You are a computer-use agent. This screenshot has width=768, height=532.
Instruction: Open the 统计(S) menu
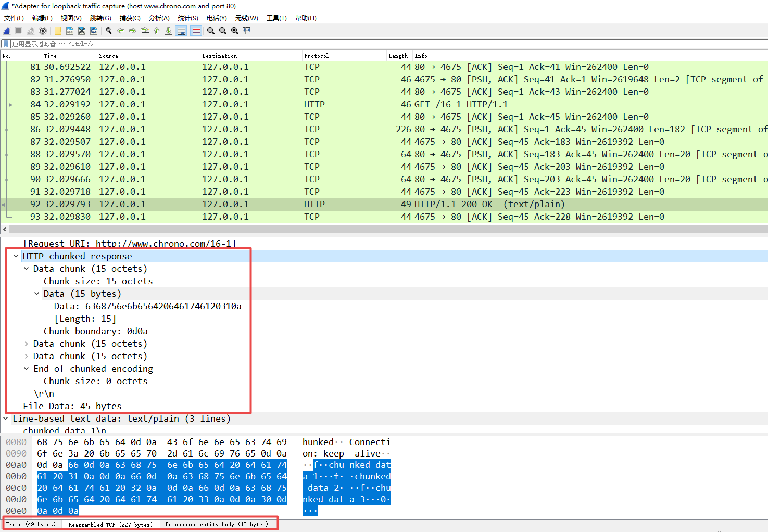(188, 18)
